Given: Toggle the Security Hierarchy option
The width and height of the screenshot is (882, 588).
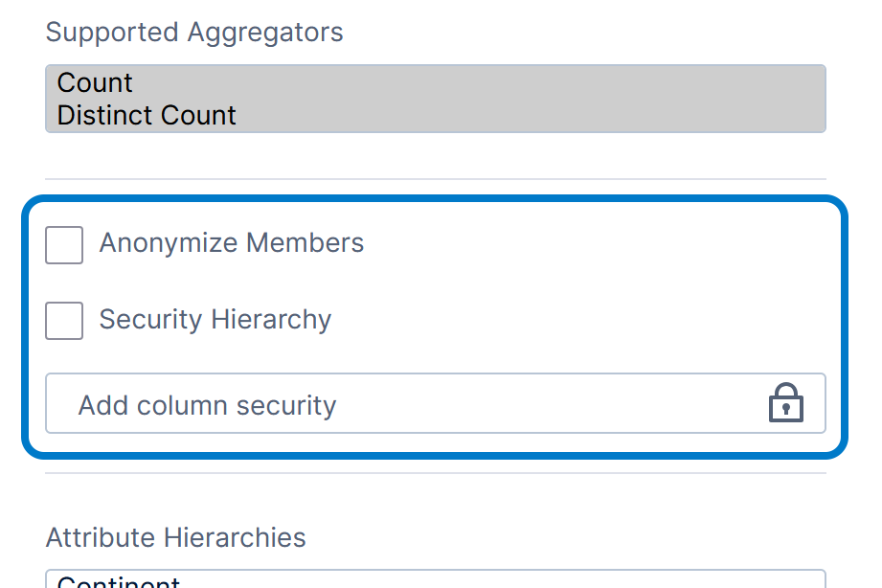Looking at the screenshot, I should pyautogui.click(x=63, y=321).
